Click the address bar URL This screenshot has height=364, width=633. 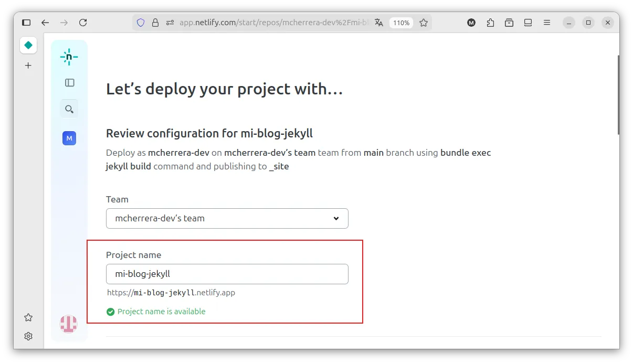(273, 23)
